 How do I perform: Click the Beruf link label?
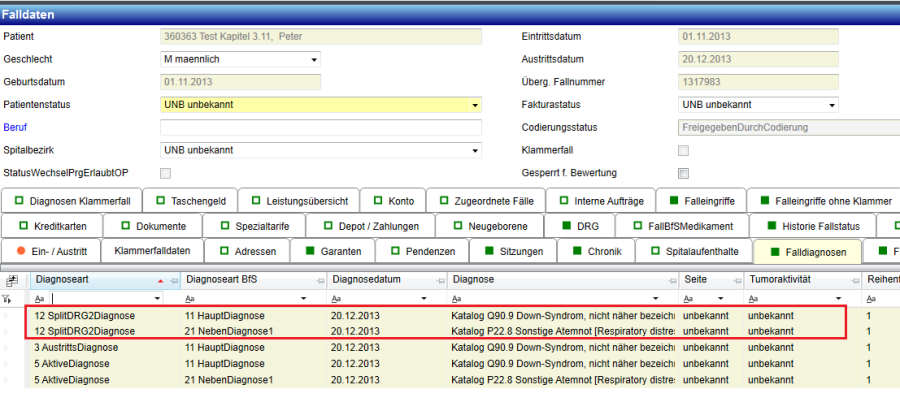[17, 127]
